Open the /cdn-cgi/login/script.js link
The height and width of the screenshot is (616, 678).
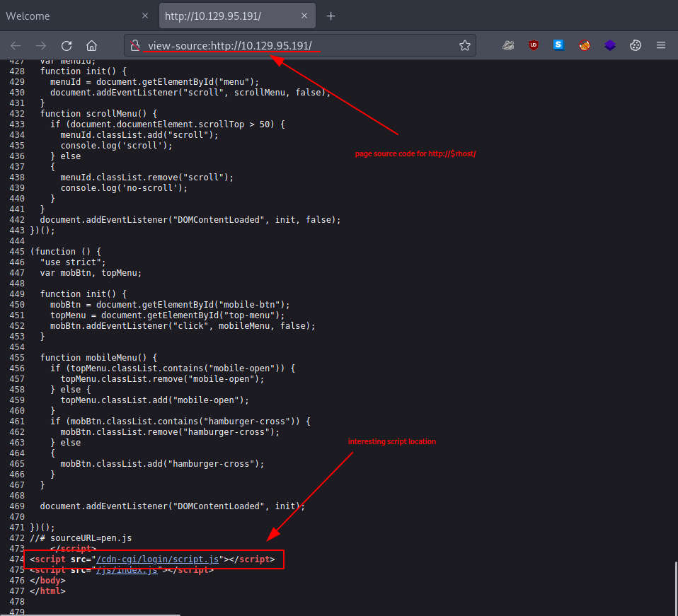(x=157, y=559)
